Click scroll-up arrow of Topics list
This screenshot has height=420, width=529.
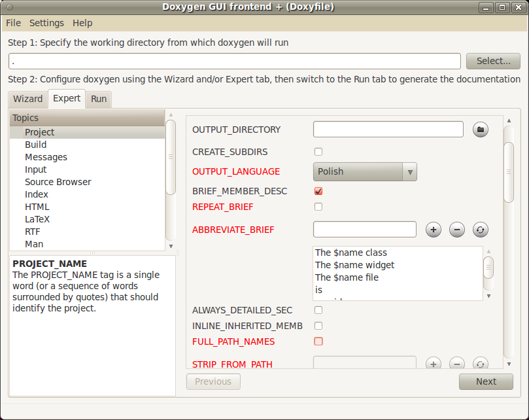click(171, 114)
